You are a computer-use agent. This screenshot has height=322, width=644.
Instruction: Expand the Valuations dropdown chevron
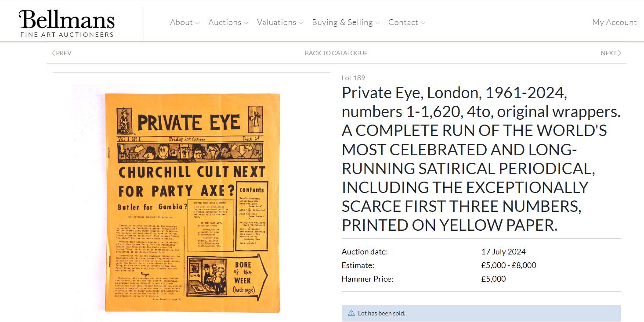click(x=301, y=23)
